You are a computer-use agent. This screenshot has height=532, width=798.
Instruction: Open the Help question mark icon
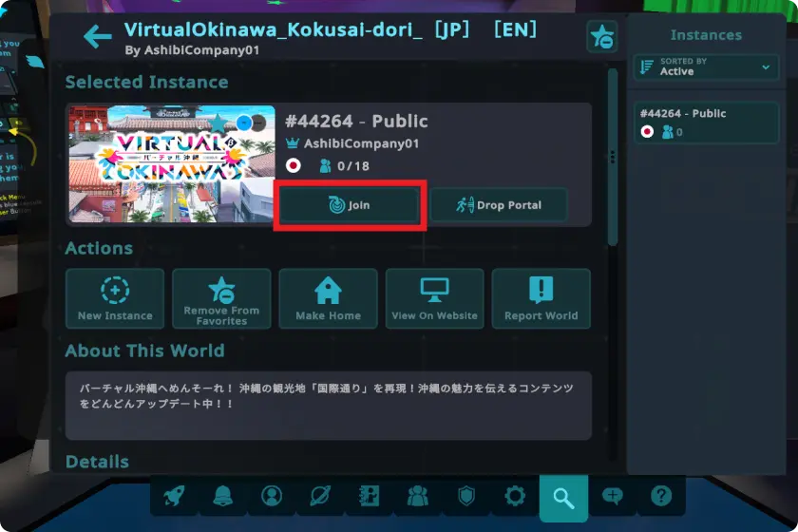(x=661, y=496)
